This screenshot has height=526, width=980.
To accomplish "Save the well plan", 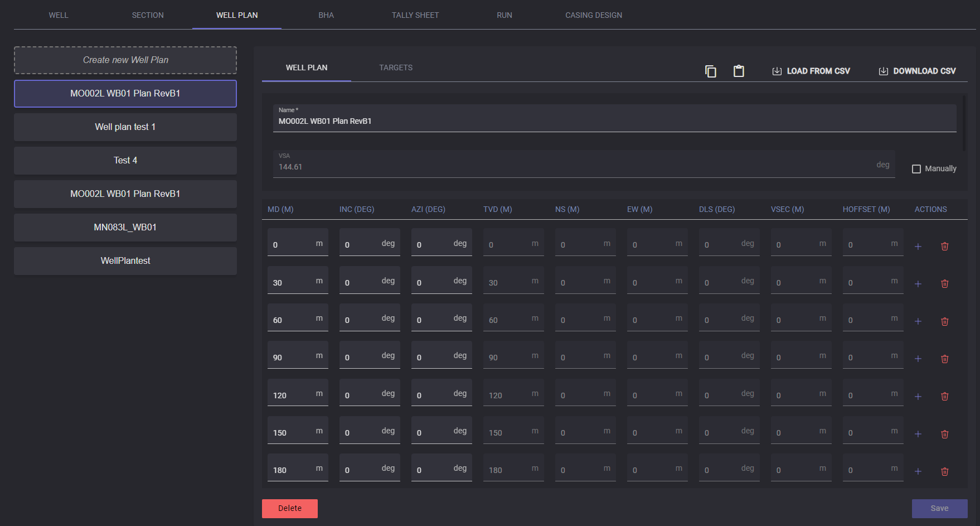I will click(x=939, y=508).
